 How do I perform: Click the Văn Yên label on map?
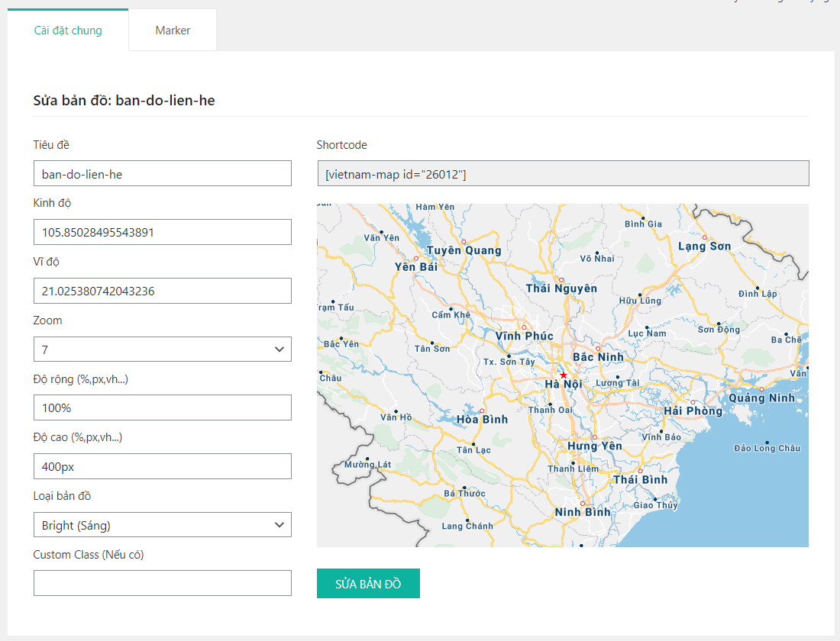coord(381,238)
